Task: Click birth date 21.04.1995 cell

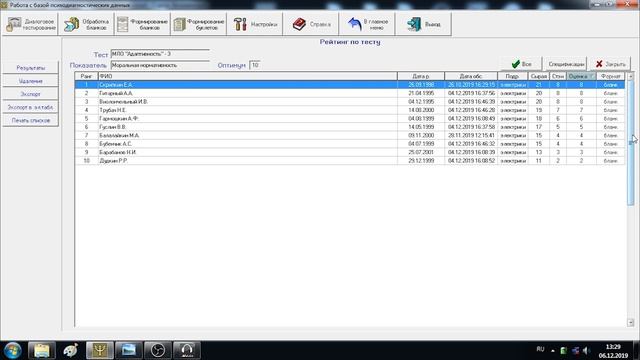Action: 421,93
